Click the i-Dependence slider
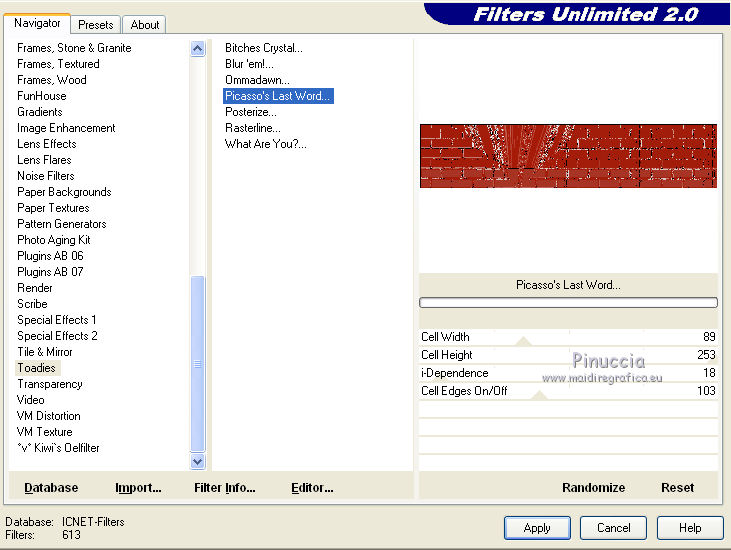 pyautogui.click(x=568, y=373)
